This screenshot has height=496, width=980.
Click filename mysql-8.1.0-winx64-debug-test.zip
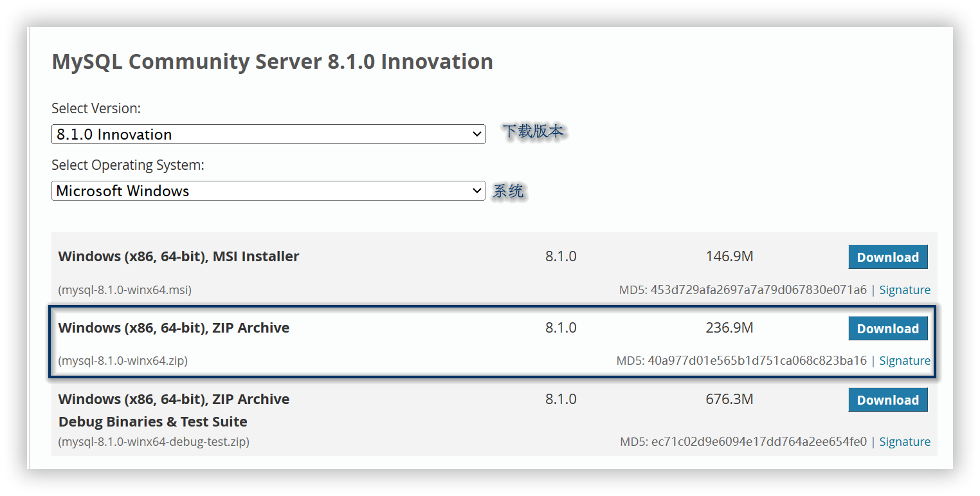point(154,442)
